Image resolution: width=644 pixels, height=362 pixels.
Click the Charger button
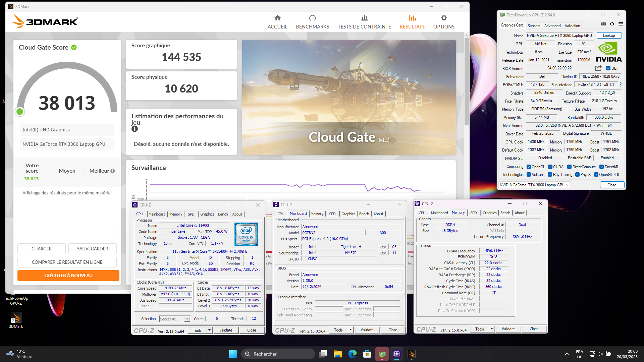pos(42,249)
